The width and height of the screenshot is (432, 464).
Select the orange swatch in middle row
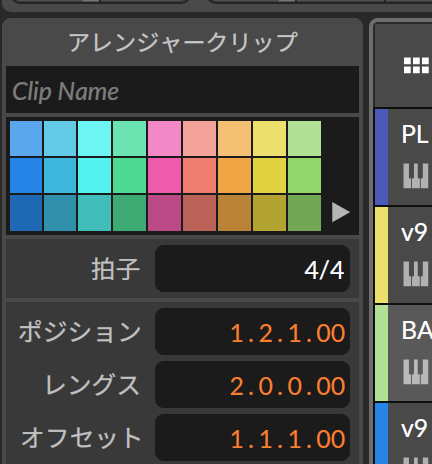point(234,175)
